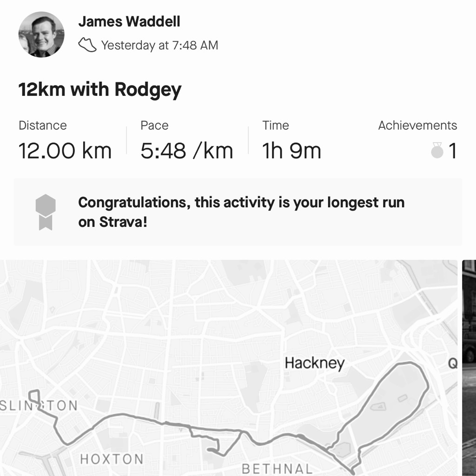The image size is (476, 476).
Task: Open the partial photo thumbnail beside map
Action: click(x=469, y=368)
